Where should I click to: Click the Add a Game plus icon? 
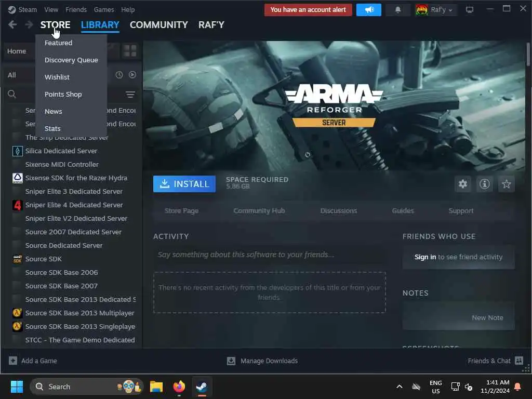(13, 361)
